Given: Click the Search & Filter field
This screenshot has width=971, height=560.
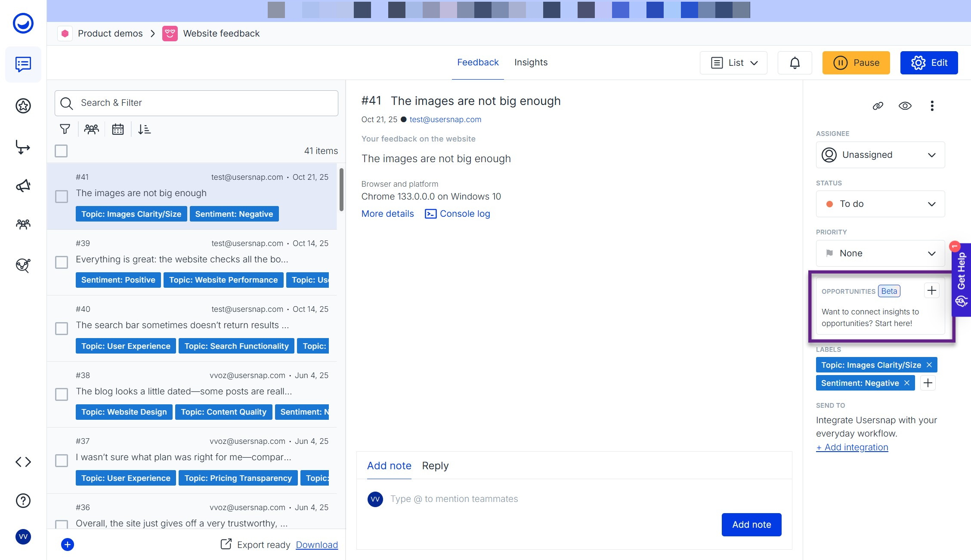Looking at the screenshot, I should (196, 103).
